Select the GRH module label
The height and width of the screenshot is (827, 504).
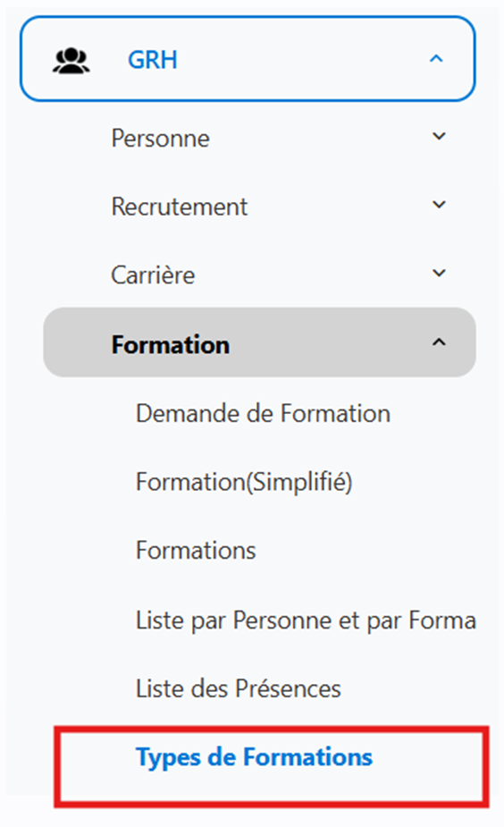152,60
